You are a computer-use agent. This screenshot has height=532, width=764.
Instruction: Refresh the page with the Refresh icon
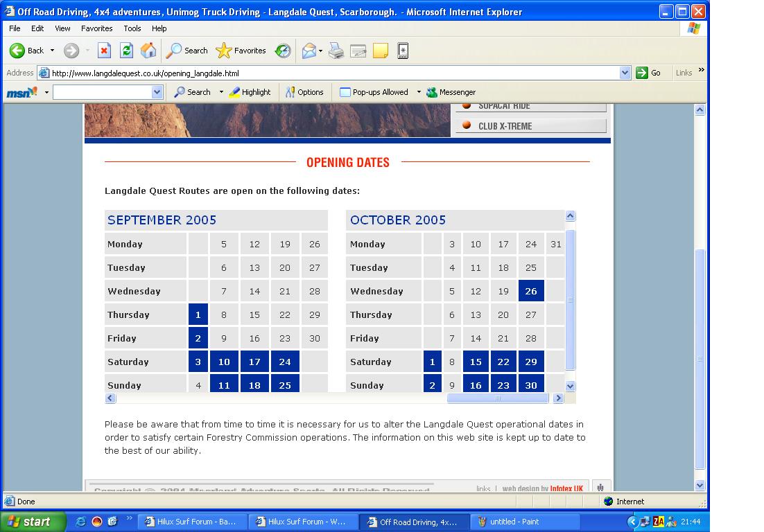126,51
